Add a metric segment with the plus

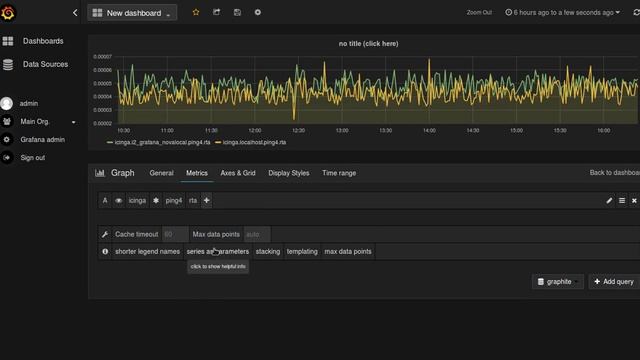pyautogui.click(x=207, y=200)
